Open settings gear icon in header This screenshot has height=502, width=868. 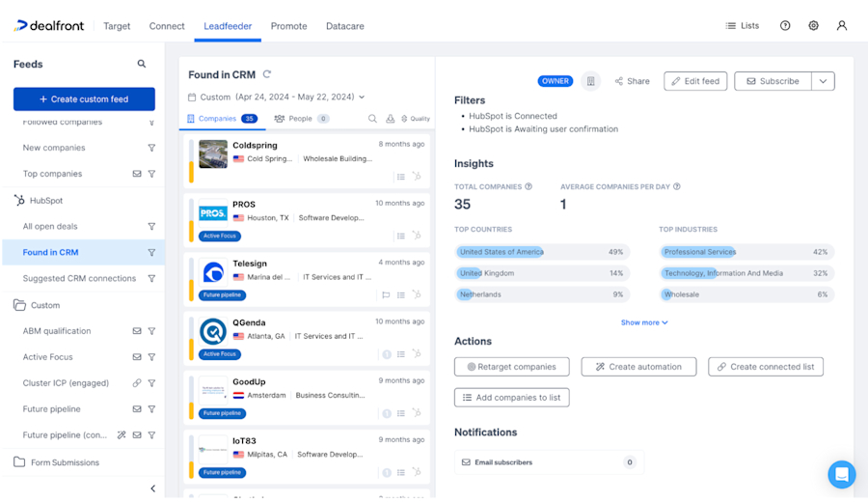click(813, 25)
